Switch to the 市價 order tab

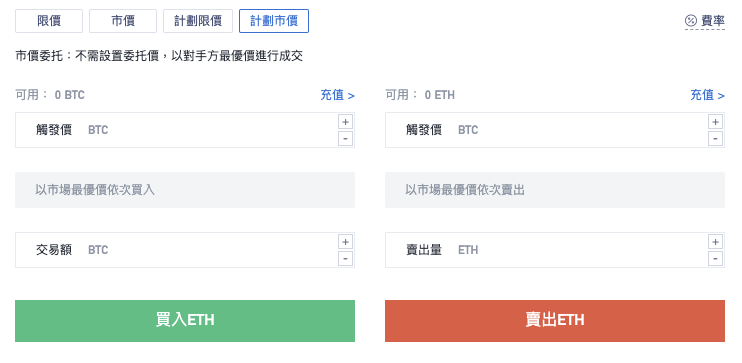123,21
